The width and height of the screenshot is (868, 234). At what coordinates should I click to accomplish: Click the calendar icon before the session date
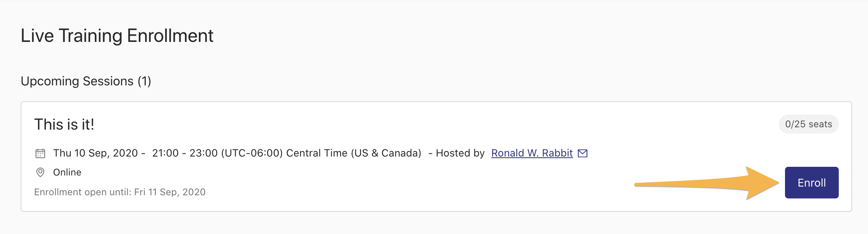click(x=40, y=153)
